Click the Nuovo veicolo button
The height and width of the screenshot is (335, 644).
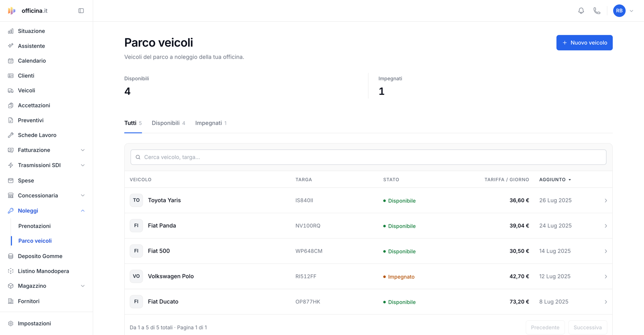[x=584, y=43]
